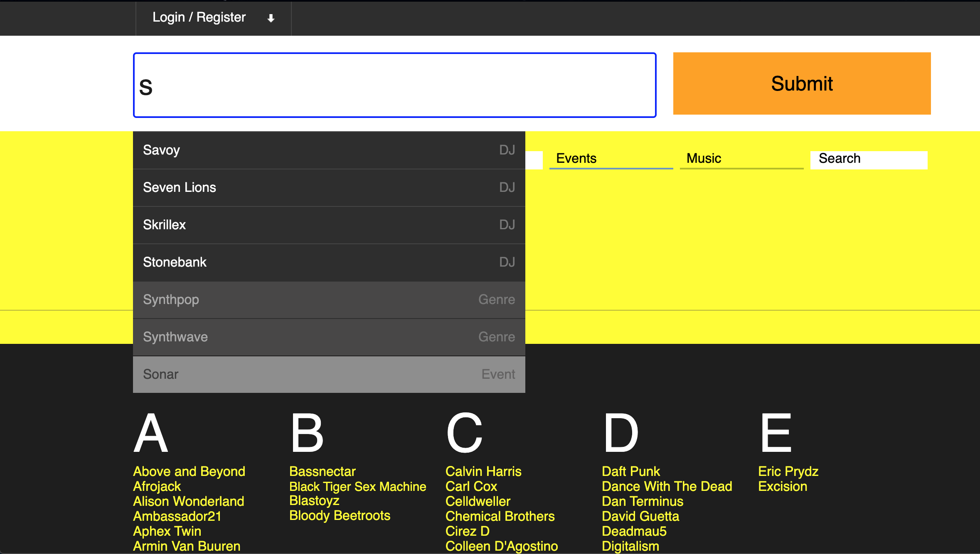Go to the Calvin Harris page
This screenshot has height=554, width=980.
coord(483,471)
